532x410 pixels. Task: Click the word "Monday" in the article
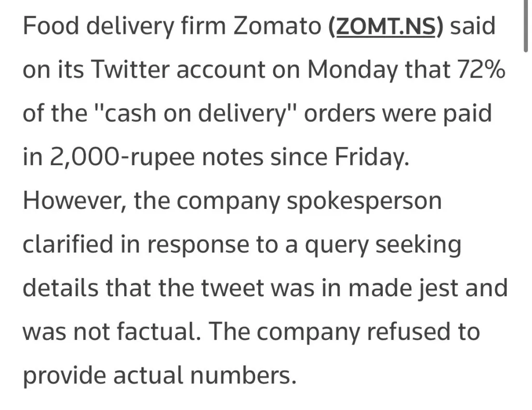(350, 70)
